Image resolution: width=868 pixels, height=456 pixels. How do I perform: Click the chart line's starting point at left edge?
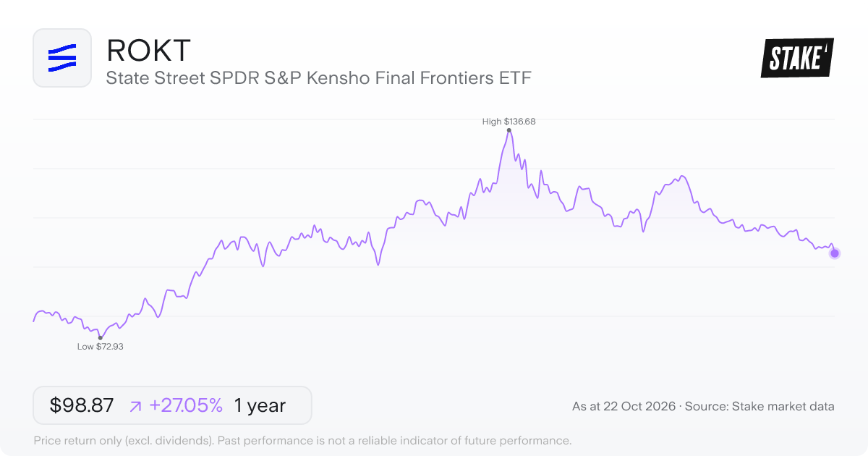[x=34, y=321]
